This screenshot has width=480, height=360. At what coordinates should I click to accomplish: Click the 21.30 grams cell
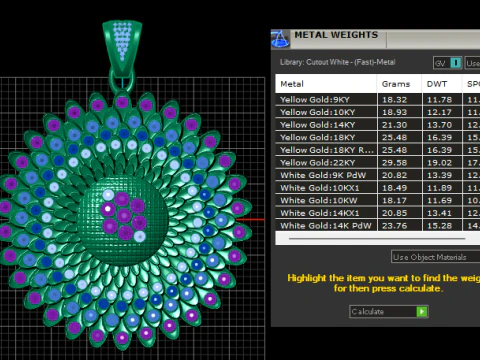coord(400,125)
